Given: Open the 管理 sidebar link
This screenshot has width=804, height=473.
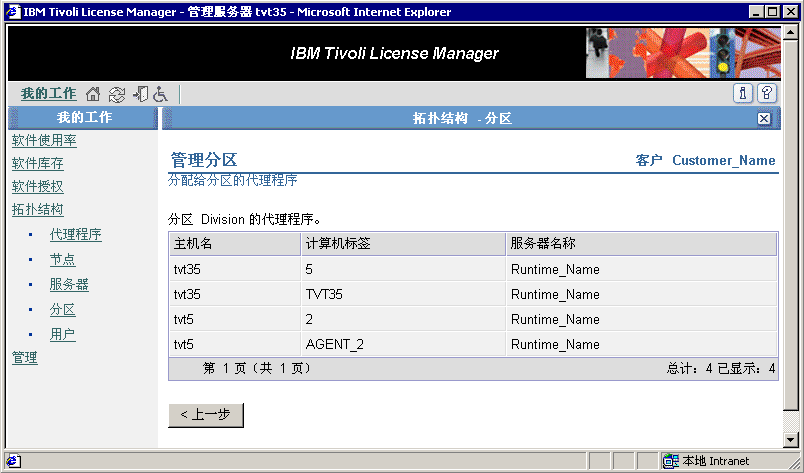Looking at the screenshot, I should tap(25, 358).
